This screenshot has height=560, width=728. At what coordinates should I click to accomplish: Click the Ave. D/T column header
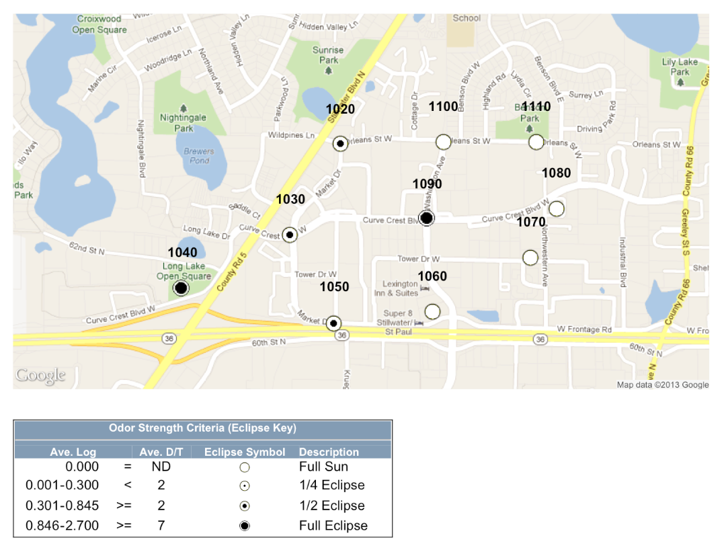tap(161, 452)
